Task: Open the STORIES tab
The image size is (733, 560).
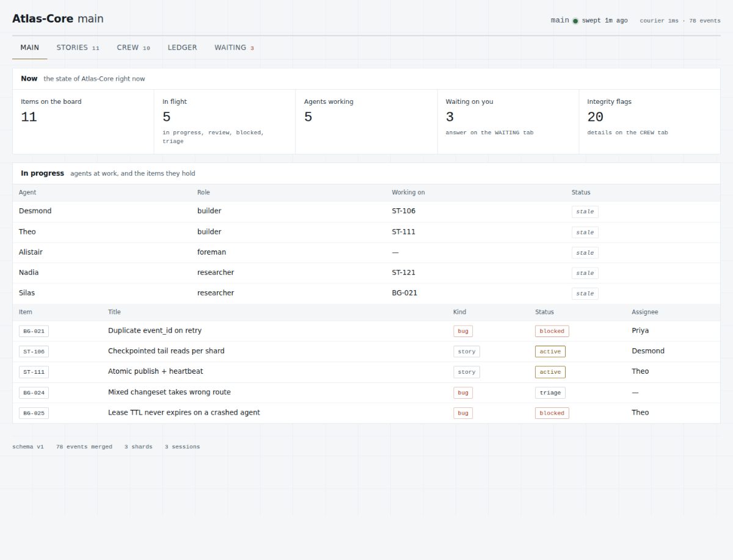Action: [78, 48]
